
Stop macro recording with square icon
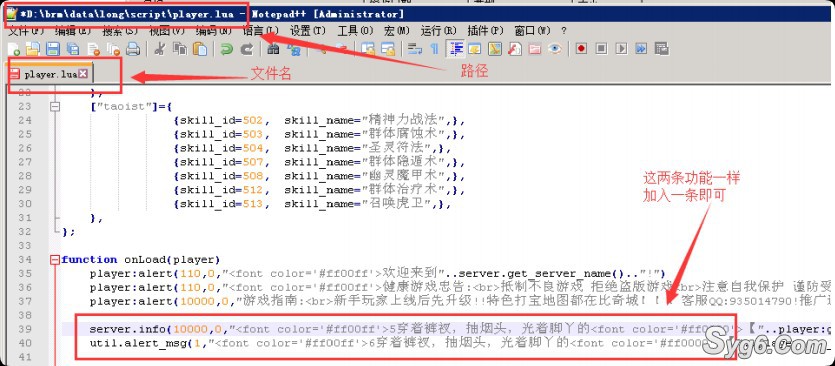pyautogui.click(x=601, y=48)
